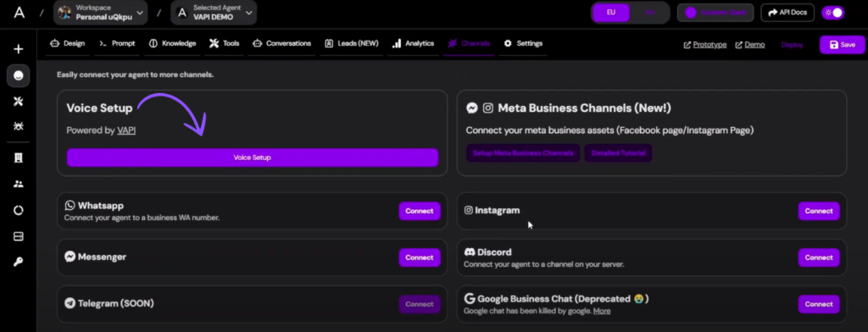Expand the Workspace Personal uQkpu dropdown
The image size is (868, 332).
pos(101,12)
